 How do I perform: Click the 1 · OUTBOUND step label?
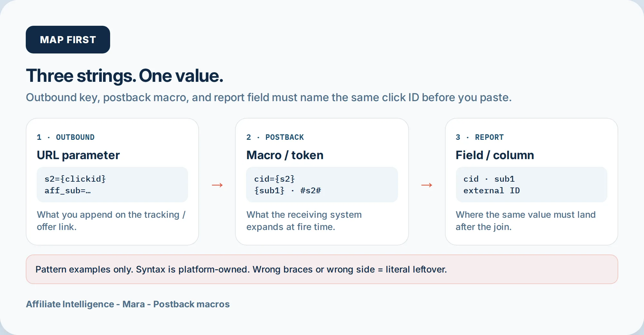pos(66,137)
